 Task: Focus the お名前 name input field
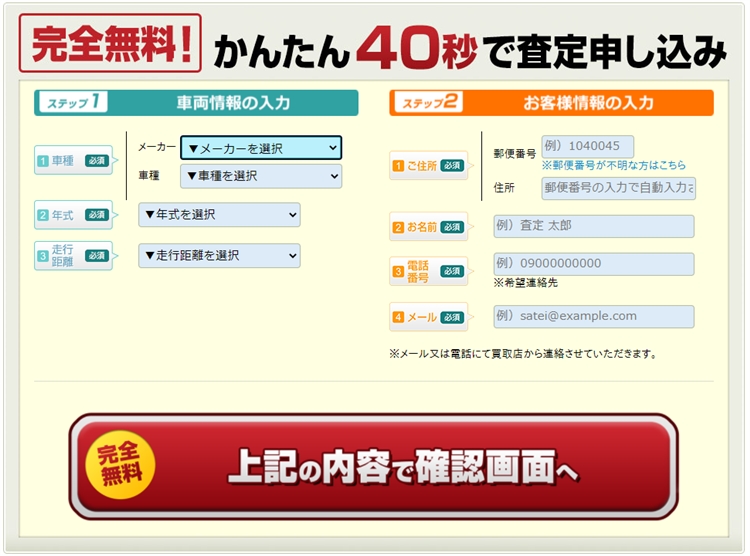pos(593,226)
